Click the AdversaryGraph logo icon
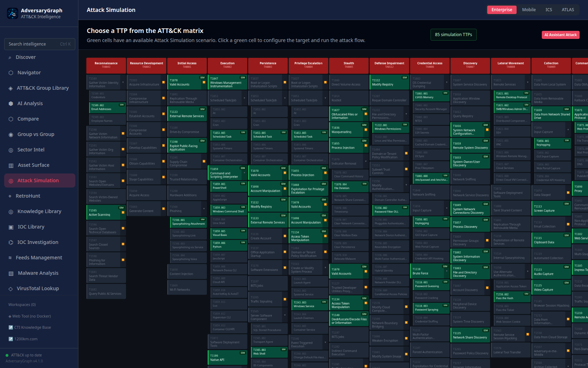The image size is (588, 368). pyautogui.click(x=13, y=13)
